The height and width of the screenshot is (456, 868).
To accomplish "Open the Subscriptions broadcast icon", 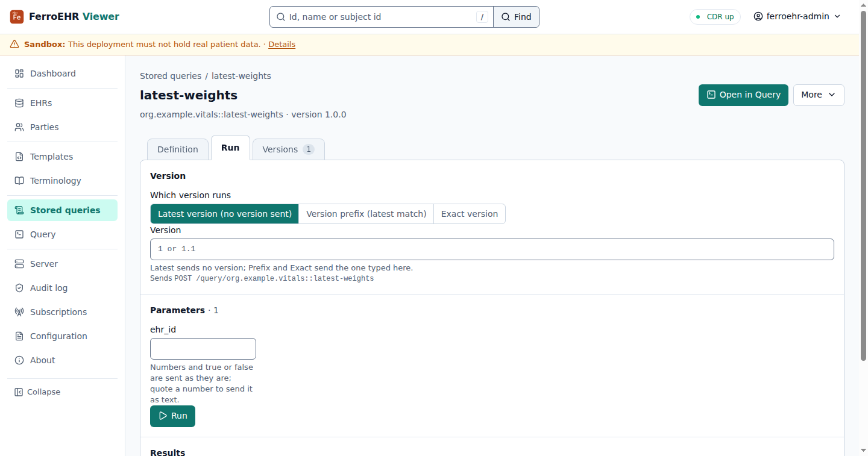I will coord(19,312).
